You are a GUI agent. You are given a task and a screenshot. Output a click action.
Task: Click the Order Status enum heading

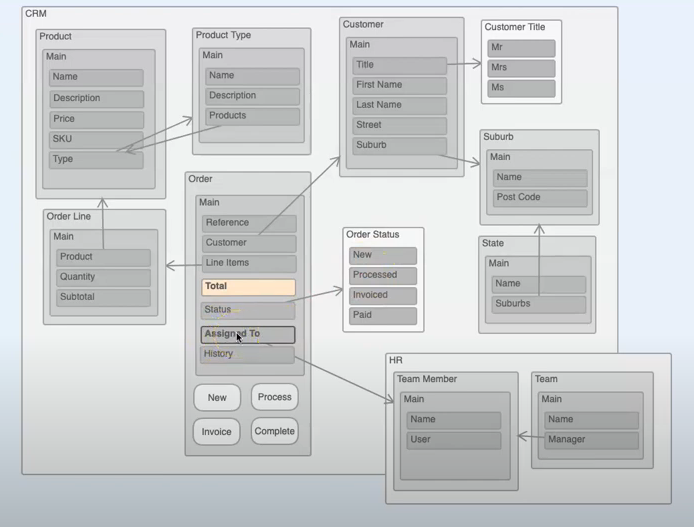[373, 235]
